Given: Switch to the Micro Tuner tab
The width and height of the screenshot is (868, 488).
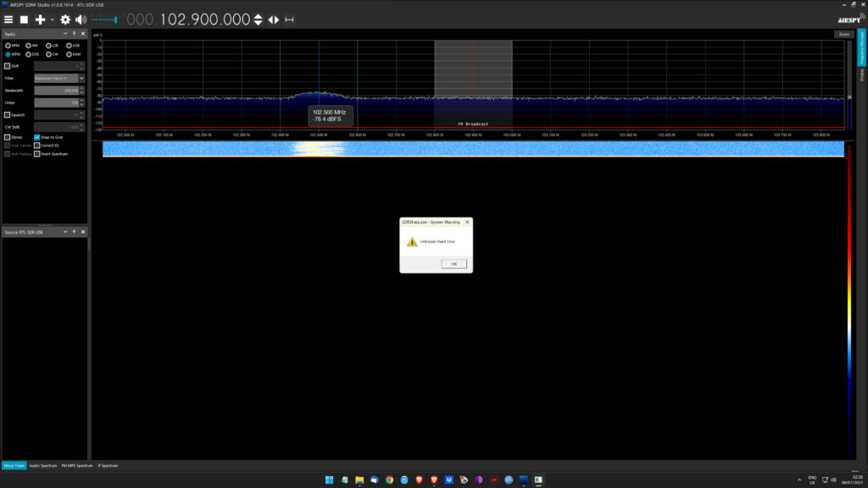Looking at the screenshot, I should [x=14, y=465].
